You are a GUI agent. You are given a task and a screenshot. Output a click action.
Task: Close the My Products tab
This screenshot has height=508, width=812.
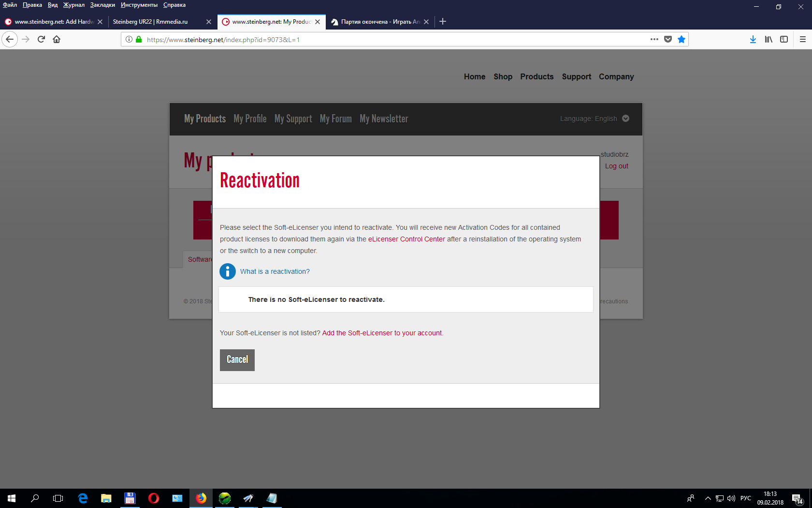point(318,22)
